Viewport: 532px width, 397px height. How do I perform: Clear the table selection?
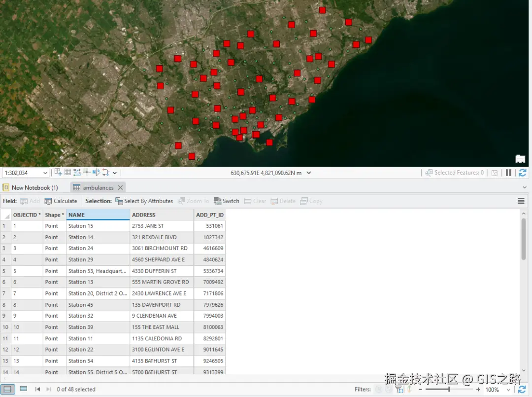255,201
